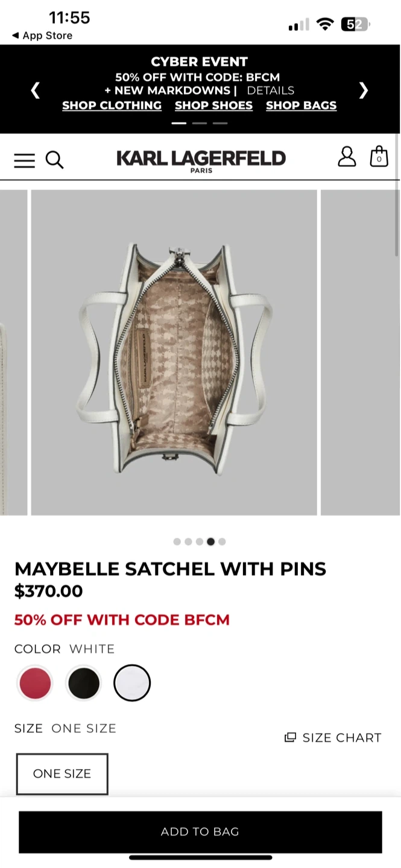Jump to the last image carousel dot
401x868 pixels.
coord(222,541)
